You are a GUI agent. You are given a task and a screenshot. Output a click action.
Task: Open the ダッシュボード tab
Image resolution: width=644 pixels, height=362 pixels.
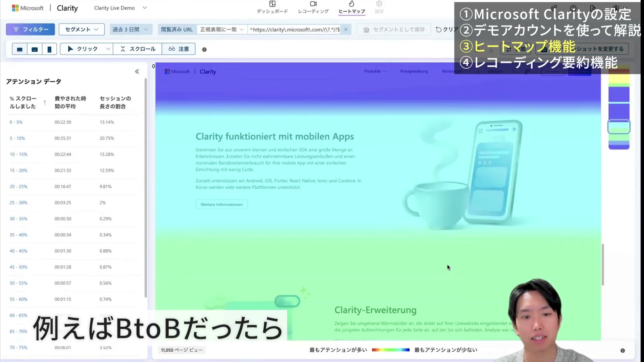click(272, 7)
